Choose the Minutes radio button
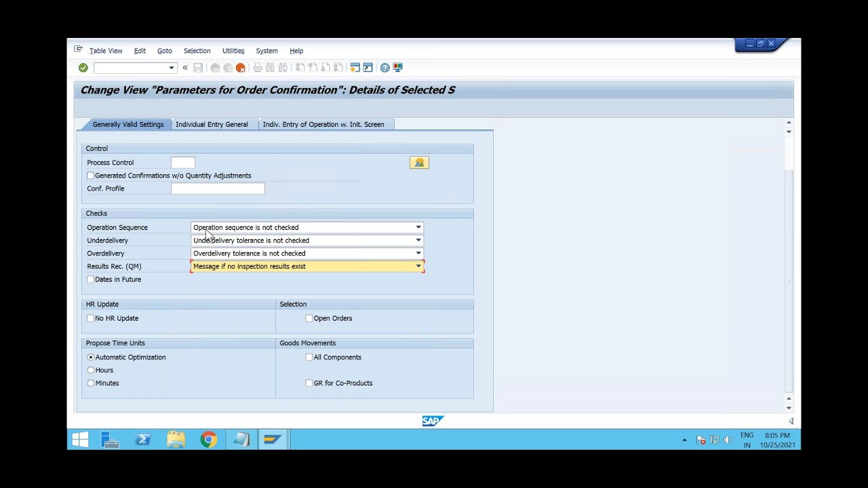Image resolution: width=868 pixels, height=488 pixels. pyautogui.click(x=91, y=383)
